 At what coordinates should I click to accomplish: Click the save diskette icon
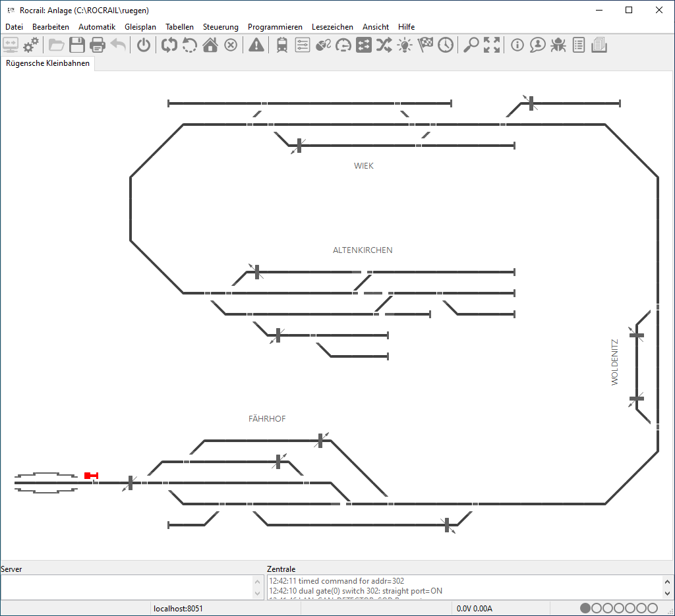tap(77, 45)
